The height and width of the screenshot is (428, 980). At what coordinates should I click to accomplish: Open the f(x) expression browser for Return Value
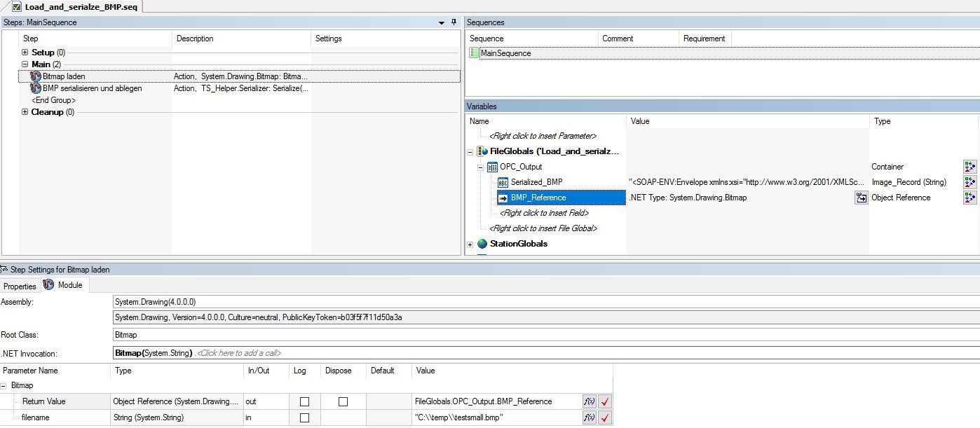pyautogui.click(x=589, y=401)
